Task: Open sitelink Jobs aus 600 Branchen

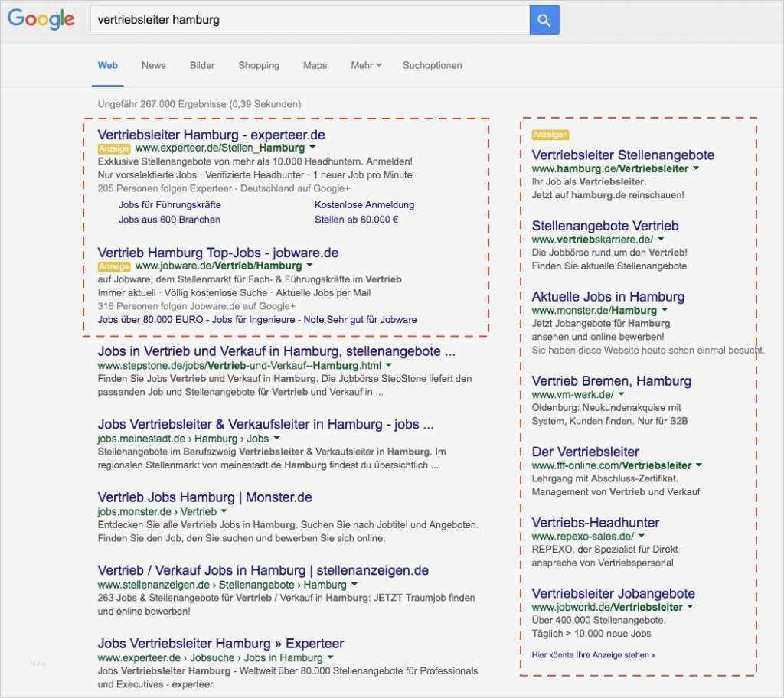Action: click(x=169, y=220)
